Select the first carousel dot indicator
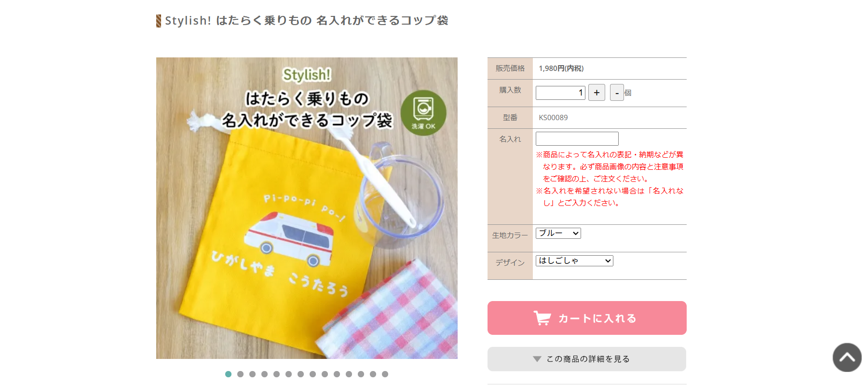Screen dimensions: 868x385 pyautogui.click(x=228, y=374)
